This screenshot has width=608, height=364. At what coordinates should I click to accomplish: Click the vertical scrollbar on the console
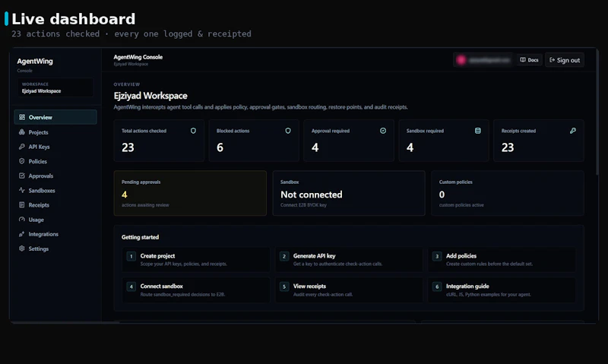click(597, 112)
